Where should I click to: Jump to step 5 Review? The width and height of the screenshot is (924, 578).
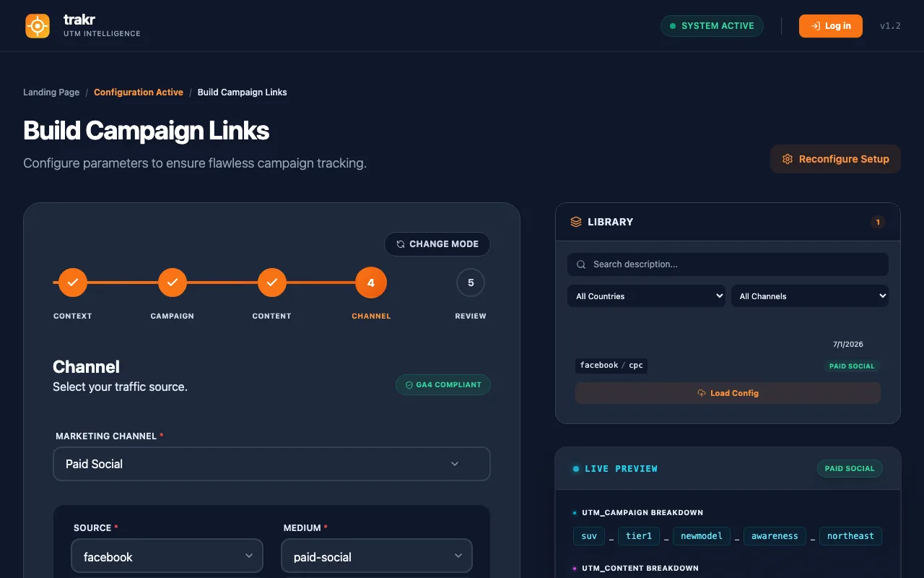[x=471, y=282]
